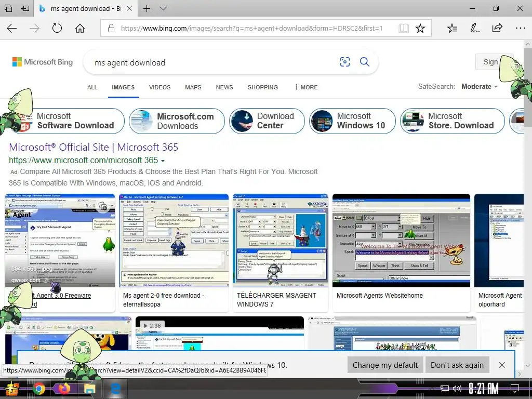
Task: Open the Favorites hub icon
Action: tap(452, 28)
